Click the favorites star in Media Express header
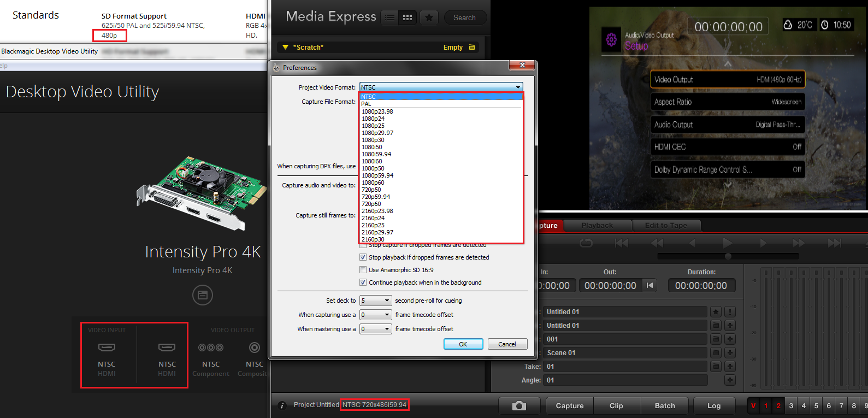The image size is (868, 418). click(429, 17)
